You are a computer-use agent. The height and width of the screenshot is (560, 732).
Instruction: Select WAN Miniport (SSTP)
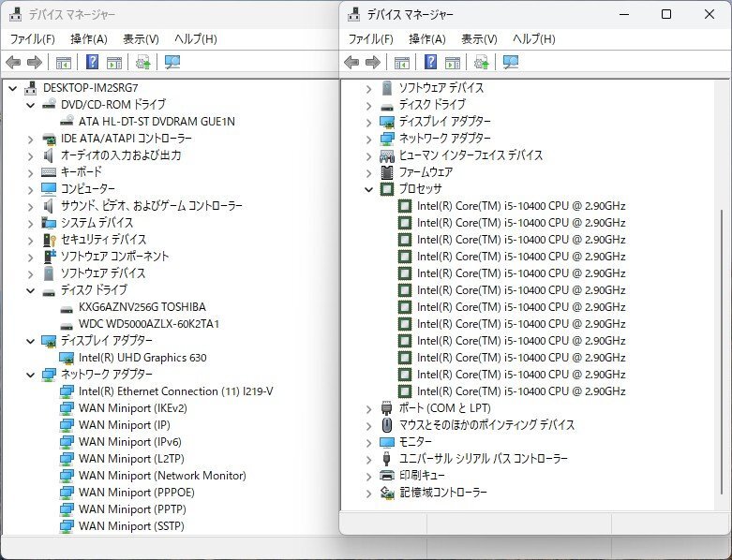pos(131,526)
